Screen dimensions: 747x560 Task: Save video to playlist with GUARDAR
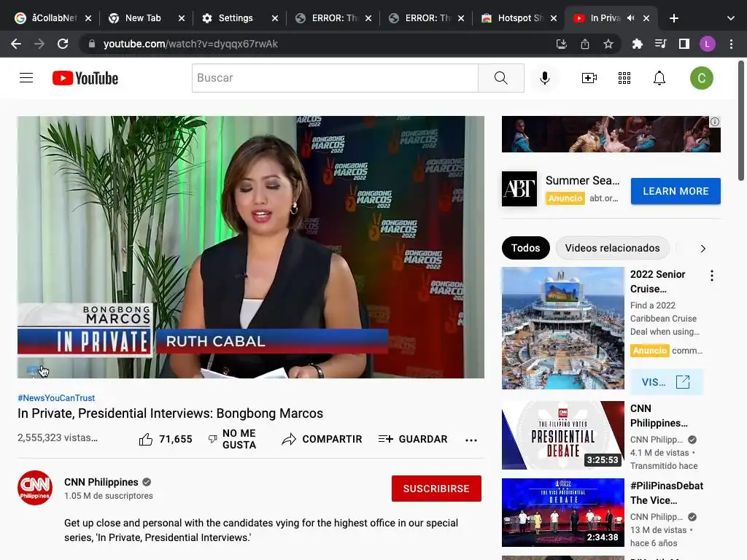pyautogui.click(x=413, y=439)
